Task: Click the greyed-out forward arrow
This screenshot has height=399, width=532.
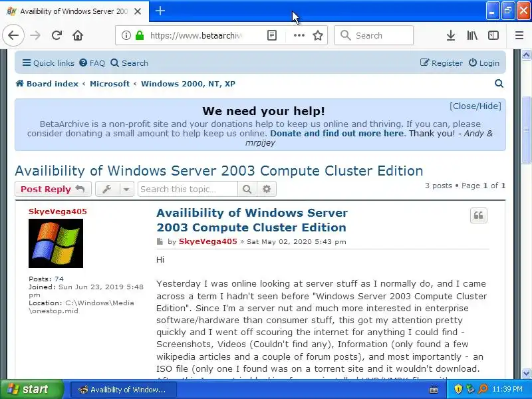Action: (35, 35)
